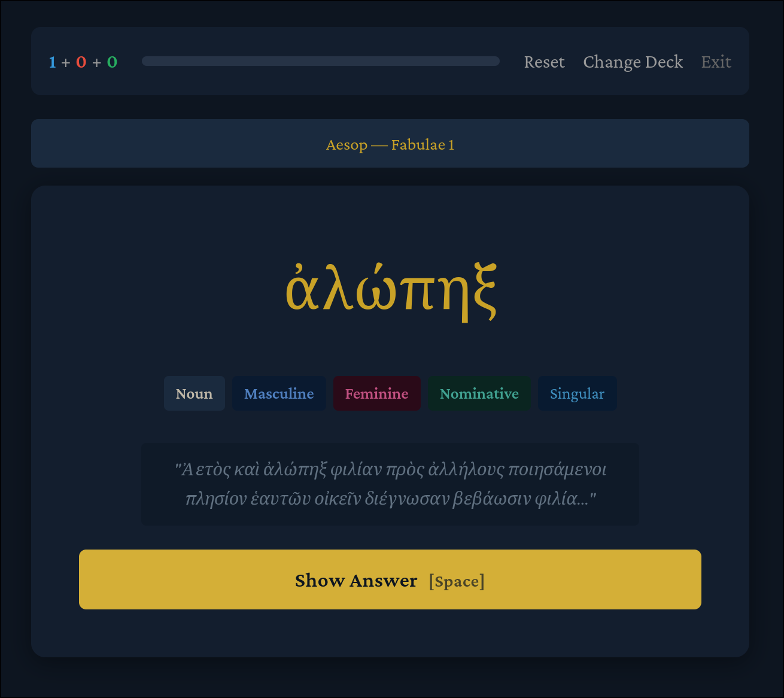Viewport: 784px width, 698px height.
Task: Click the red counter showing 0
Action: [81, 62]
